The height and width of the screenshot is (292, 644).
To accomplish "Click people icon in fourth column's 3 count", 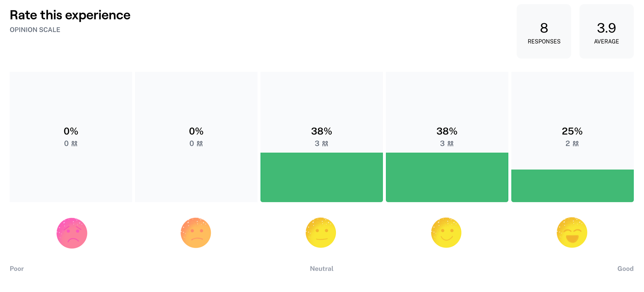I will coord(450,144).
